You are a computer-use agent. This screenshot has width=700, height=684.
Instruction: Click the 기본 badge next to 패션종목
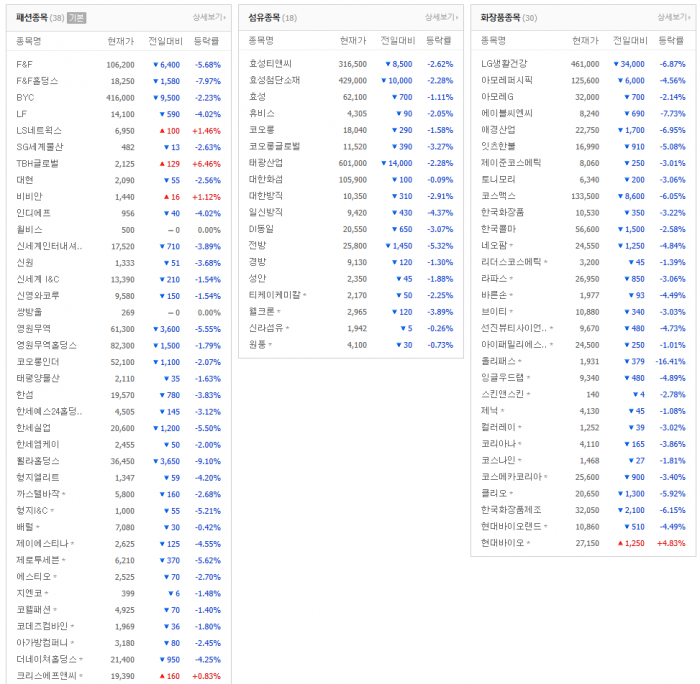(x=77, y=18)
